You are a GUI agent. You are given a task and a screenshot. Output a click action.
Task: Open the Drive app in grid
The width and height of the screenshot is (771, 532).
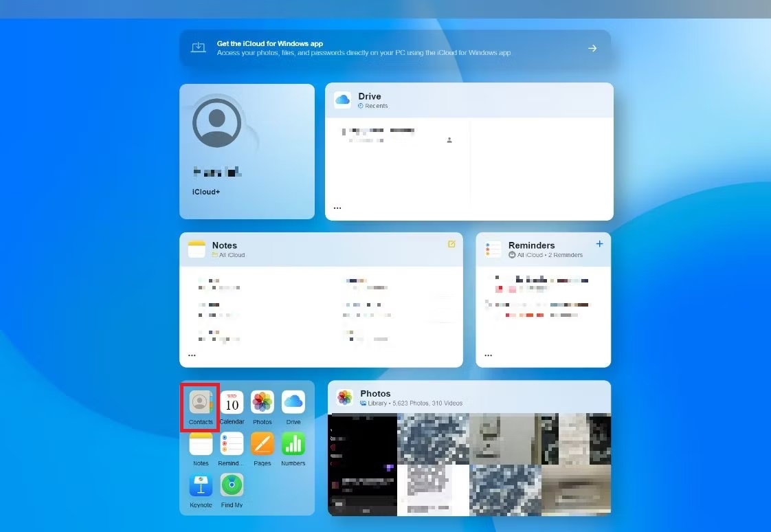pos(293,403)
